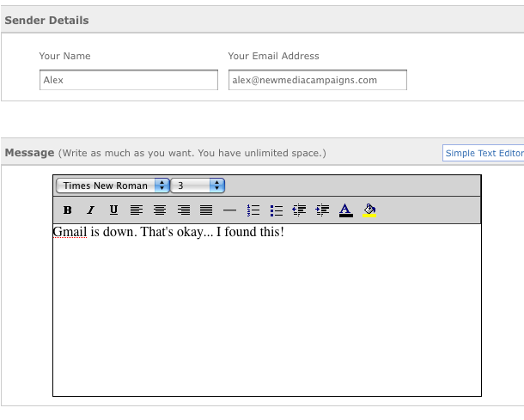Viewport: 524px width, 420px height.
Task: Justify the text fully
Action: pos(206,210)
